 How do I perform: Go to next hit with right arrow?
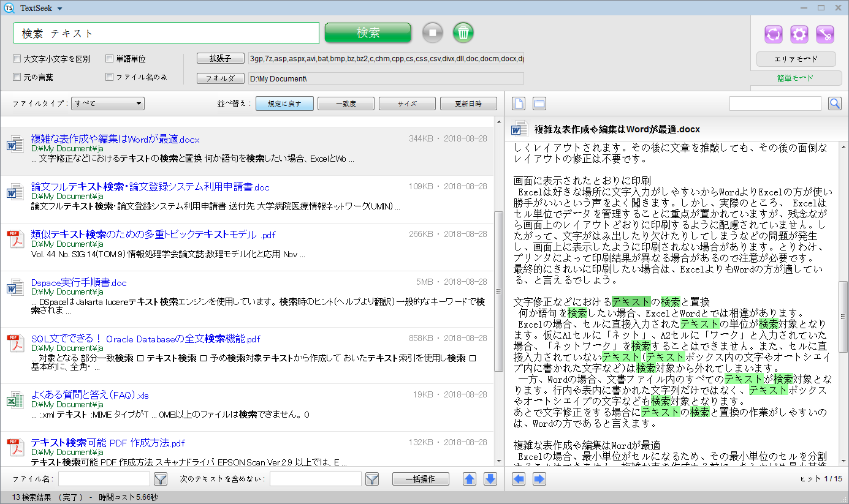point(539,479)
